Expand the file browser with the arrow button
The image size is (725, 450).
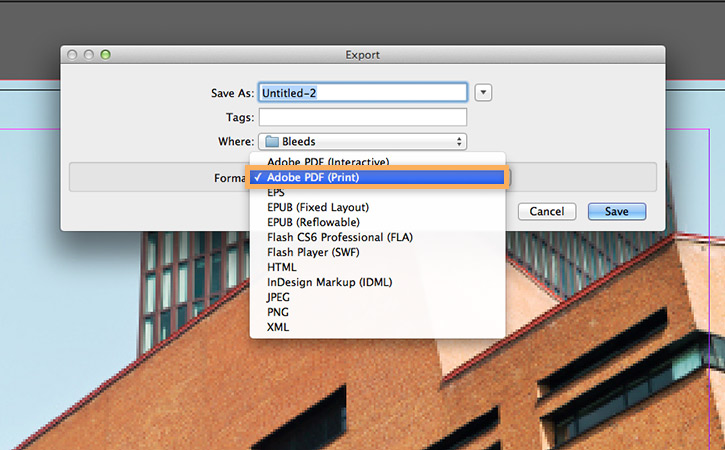pyautogui.click(x=483, y=92)
